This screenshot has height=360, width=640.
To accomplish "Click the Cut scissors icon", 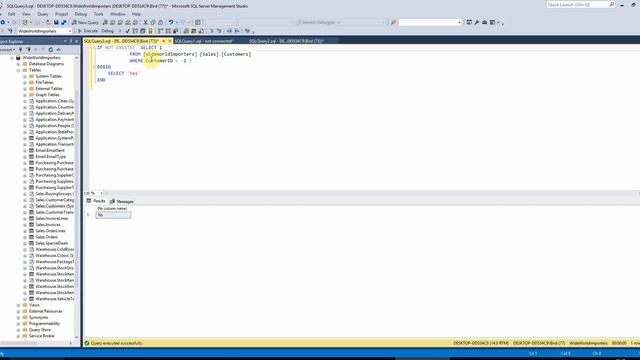I will coord(145,22).
